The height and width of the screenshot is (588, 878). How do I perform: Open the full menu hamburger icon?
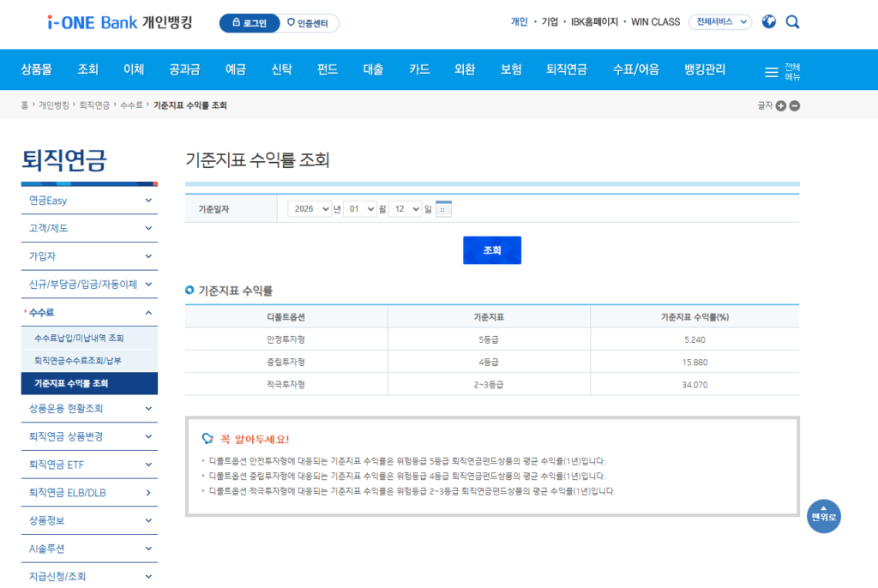tap(782, 72)
